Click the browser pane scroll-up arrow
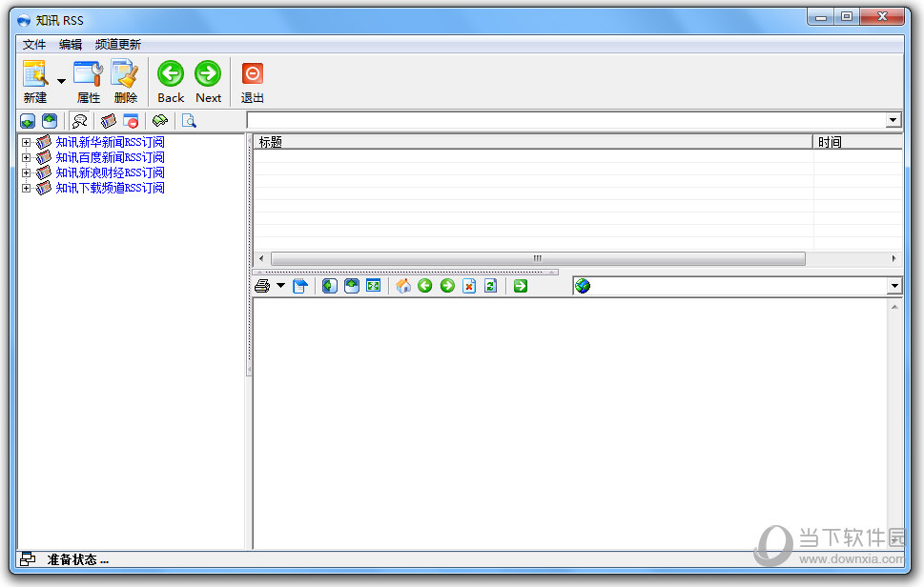This screenshot has height=587, width=924. point(894,307)
